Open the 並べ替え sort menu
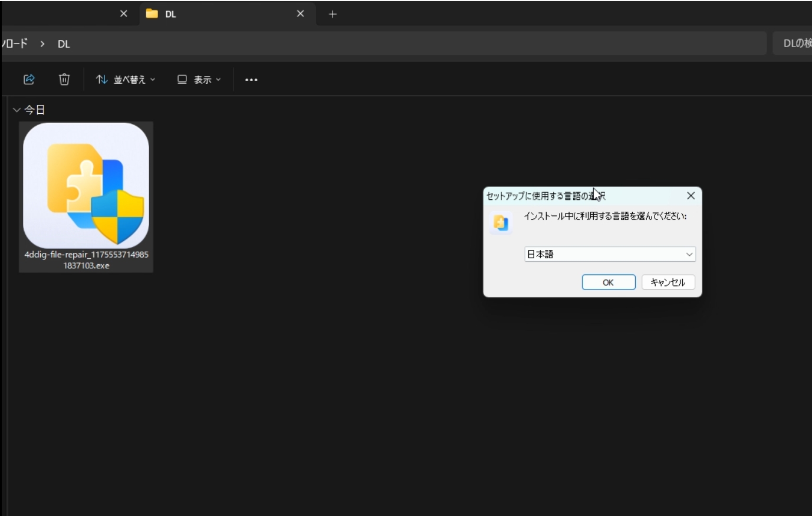The width and height of the screenshot is (812, 516). click(x=126, y=79)
